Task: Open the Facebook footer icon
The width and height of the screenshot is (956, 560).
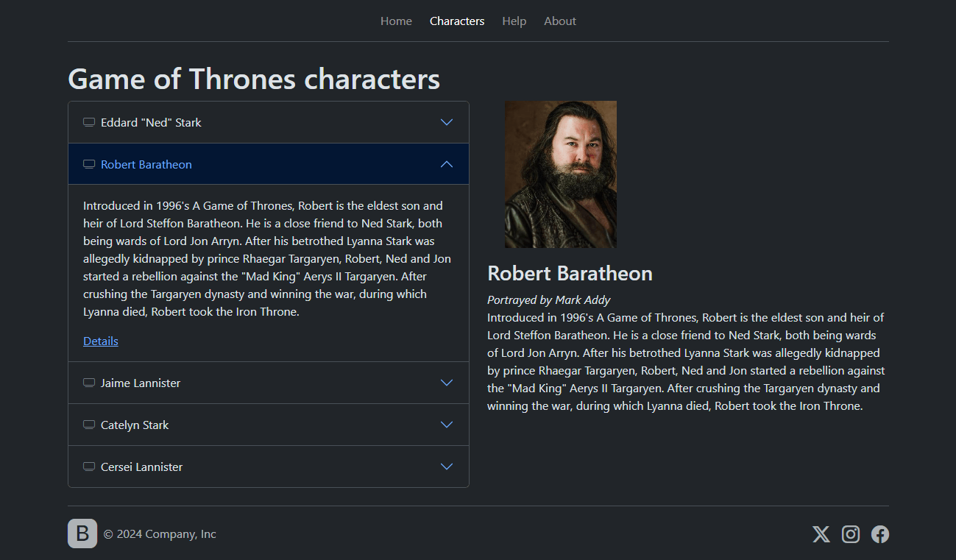Action: point(880,534)
